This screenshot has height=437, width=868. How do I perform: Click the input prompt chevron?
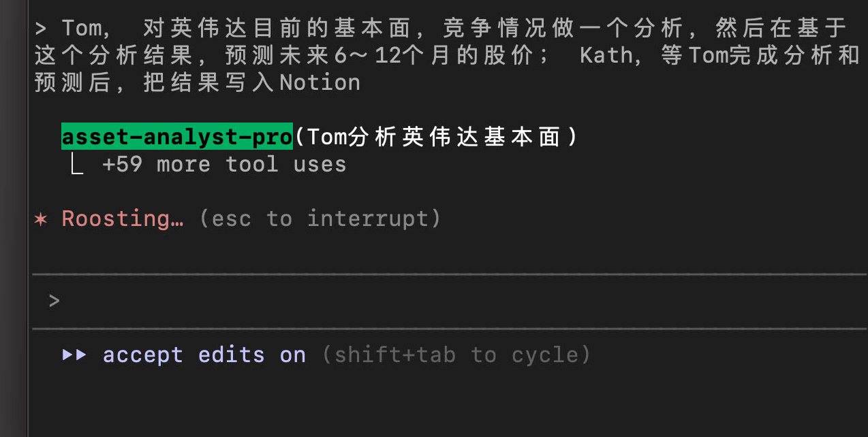[55, 301]
